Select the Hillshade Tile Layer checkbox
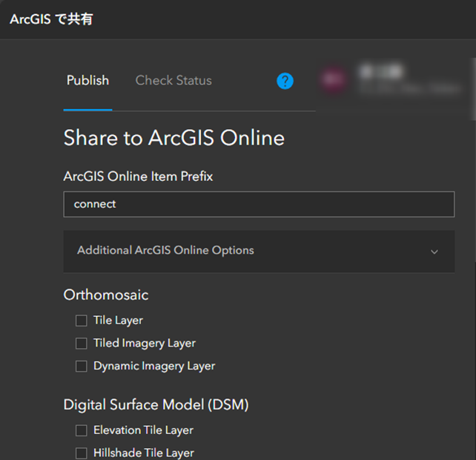 (x=82, y=453)
